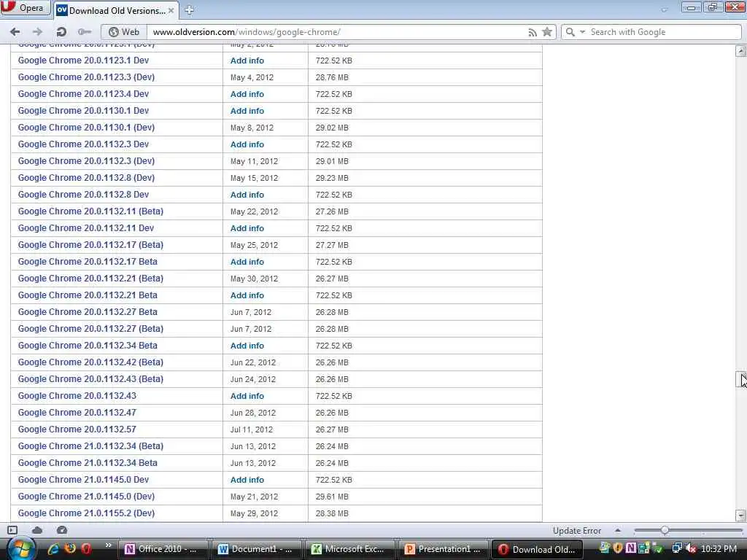Reload the current page
The width and height of the screenshot is (747, 560).
click(x=61, y=32)
